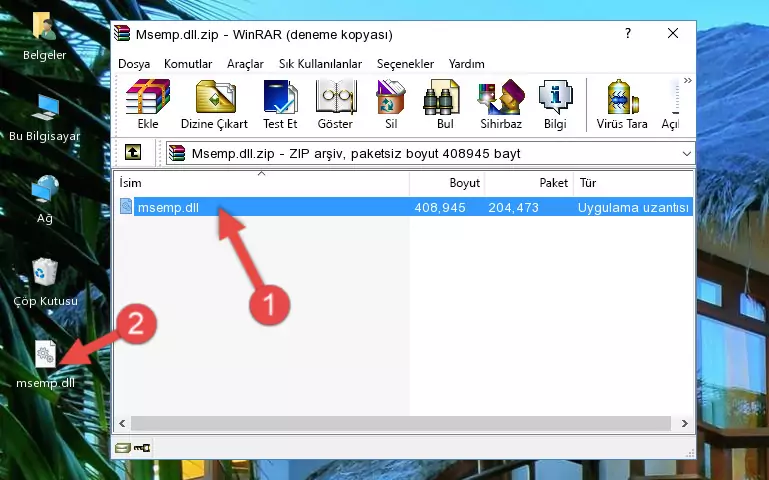The height and width of the screenshot is (480, 769).
Task: Open the Seçenekler menu
Action: click(x=405, y=64)
